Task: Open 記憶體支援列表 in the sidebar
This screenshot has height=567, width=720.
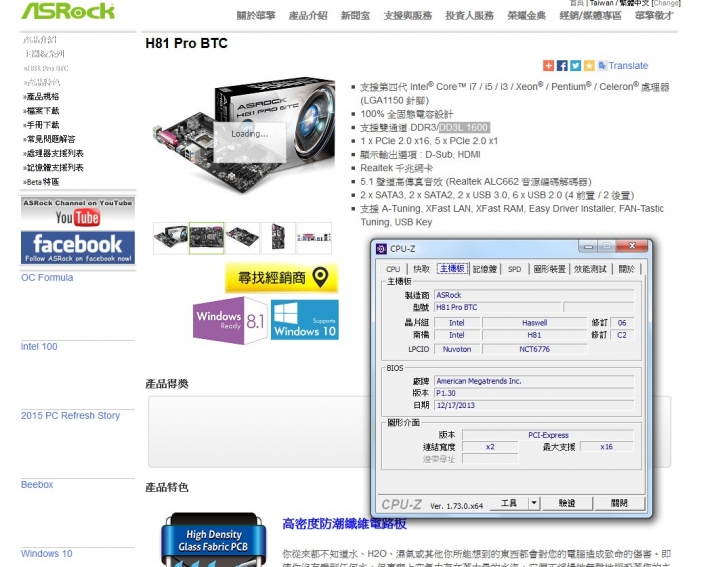Action: [x=53, y=168]
